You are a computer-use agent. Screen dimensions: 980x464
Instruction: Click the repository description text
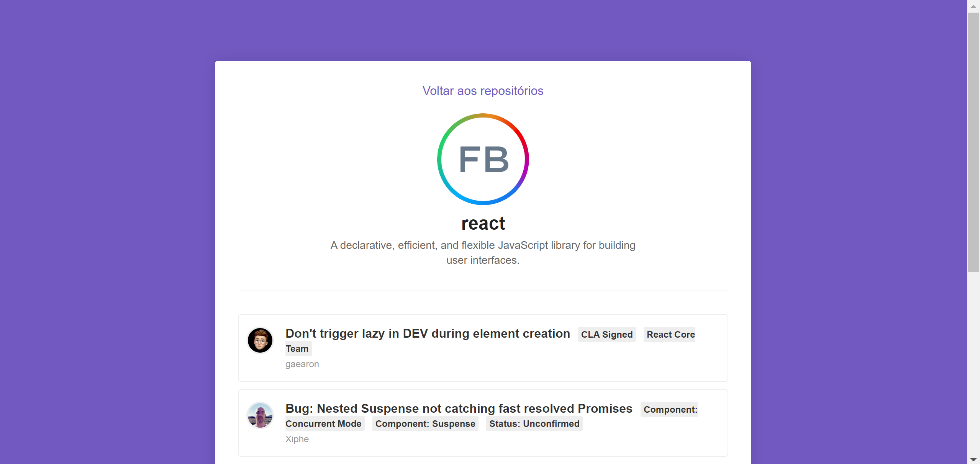(x=483, y=253)
